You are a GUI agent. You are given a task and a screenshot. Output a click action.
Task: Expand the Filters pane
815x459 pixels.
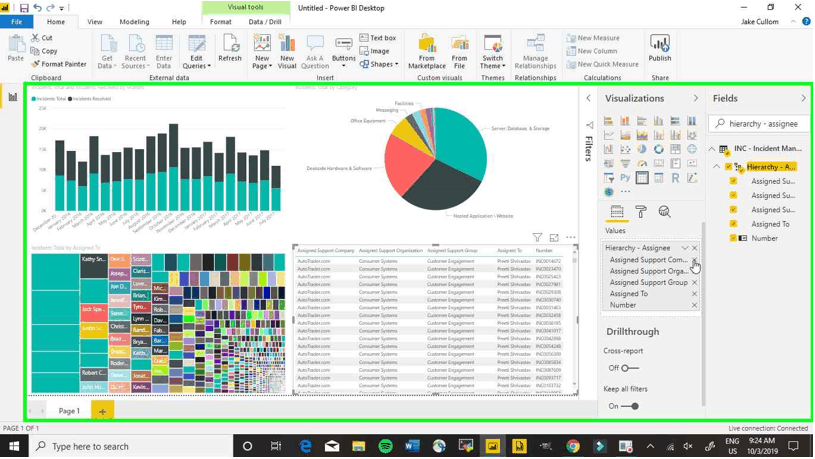coord(589,98)
